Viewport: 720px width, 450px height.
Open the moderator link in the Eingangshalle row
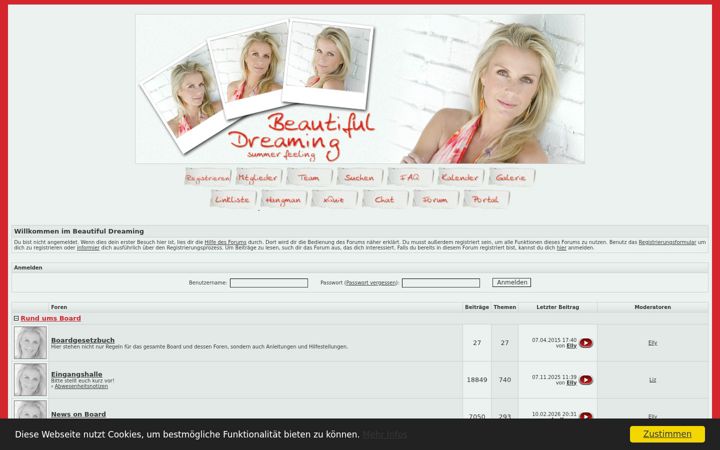coord(652,380)
